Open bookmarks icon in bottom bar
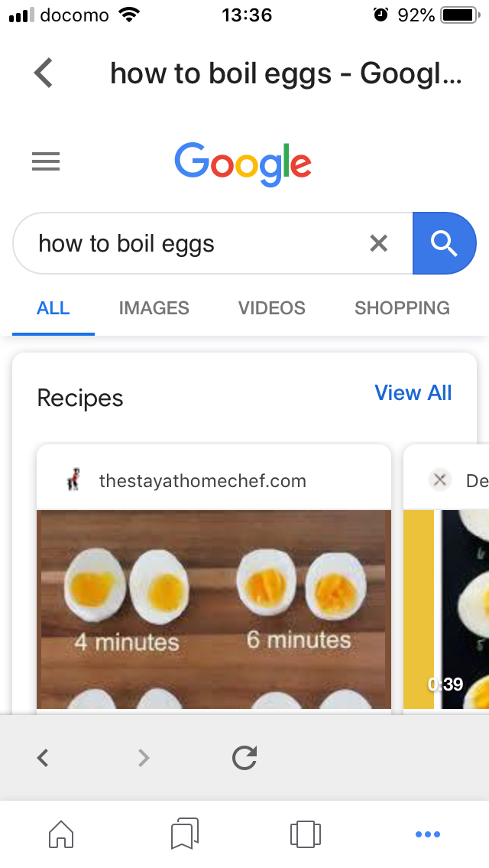The width and height of the screenshot is (489, 868). 184,834
